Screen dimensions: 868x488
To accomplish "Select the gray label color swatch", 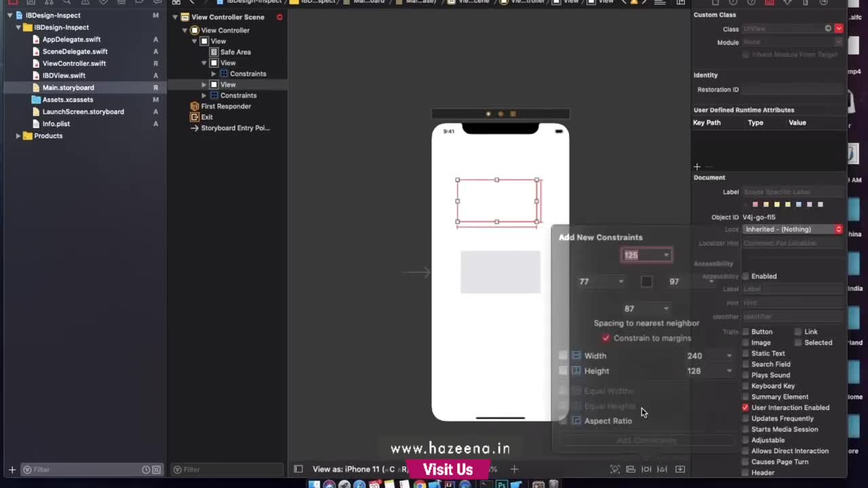I will point(821,205).
